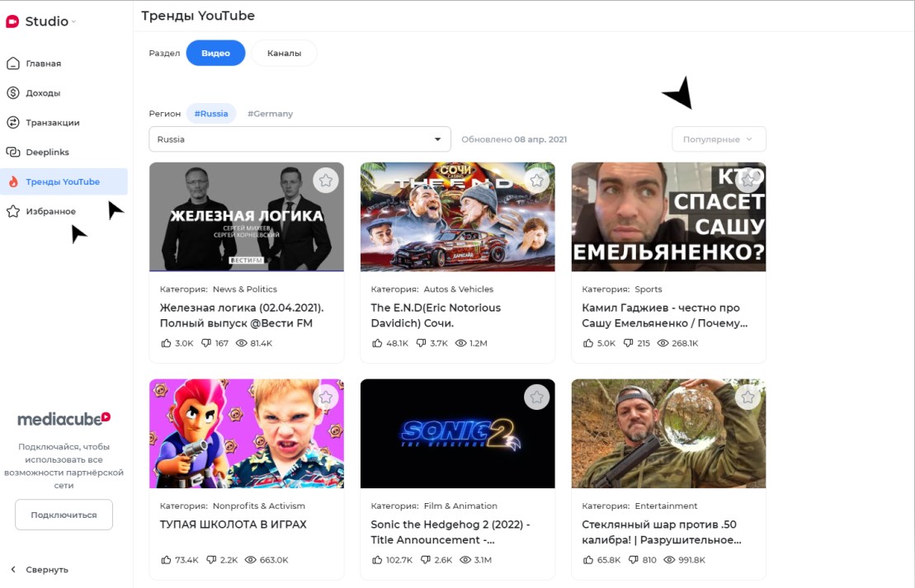Click the like icon on ТУПАЯ ШКОЛОТА card
This screenshot has height=588, width=915.
(x=167, y=560)
